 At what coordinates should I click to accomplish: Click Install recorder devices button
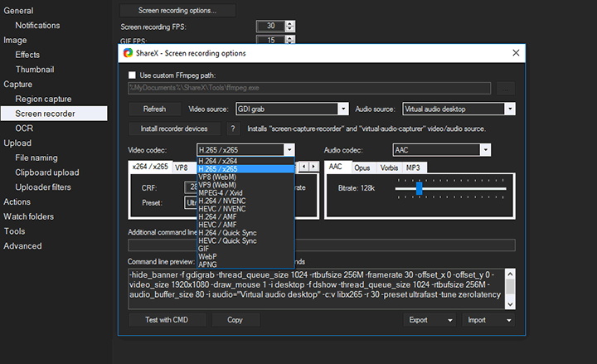coord(175,129)
